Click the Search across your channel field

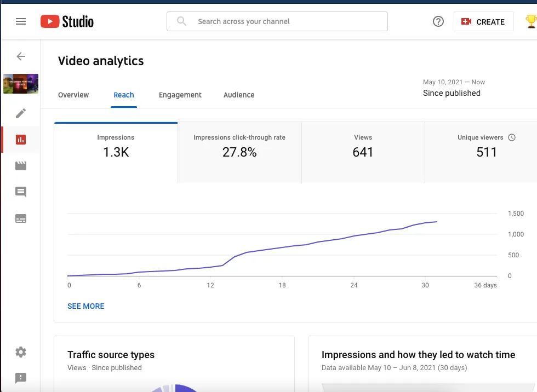[277, 22]
